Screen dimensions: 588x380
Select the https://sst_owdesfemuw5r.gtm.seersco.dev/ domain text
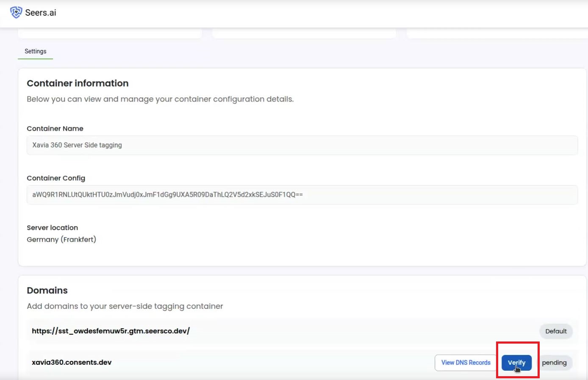click(x=111, y=331)
